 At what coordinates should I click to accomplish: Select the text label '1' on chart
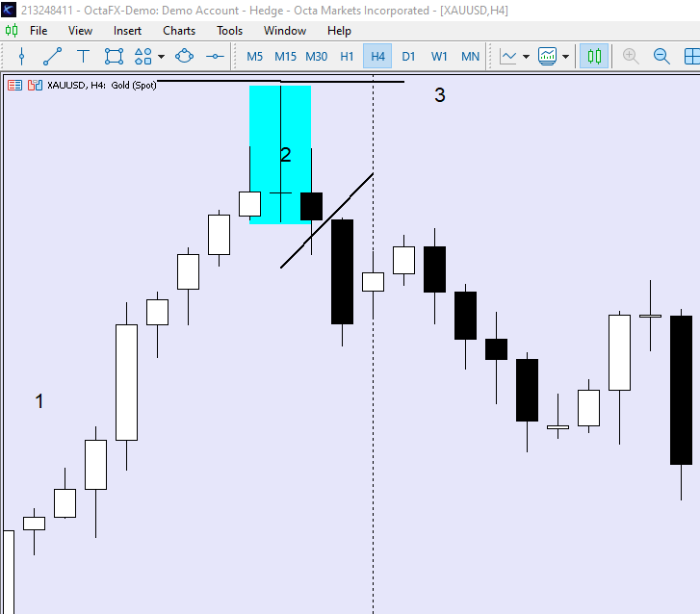[x=39, y=401]
